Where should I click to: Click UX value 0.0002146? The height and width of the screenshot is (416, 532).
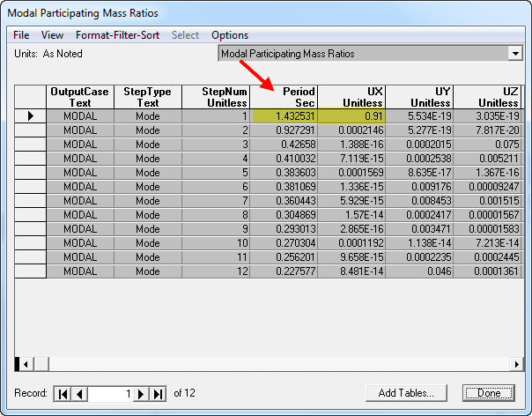(351, 130)
